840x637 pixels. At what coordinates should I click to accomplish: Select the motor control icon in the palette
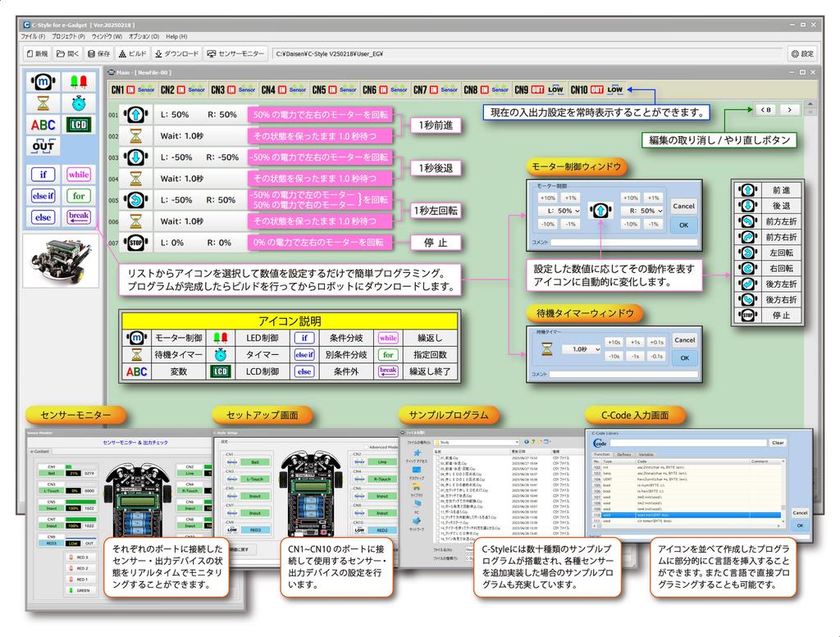(43, 82)
